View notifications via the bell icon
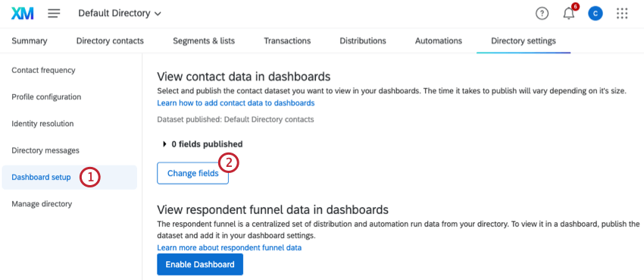This screenshot has height=280, width=644. coord(569,13)
